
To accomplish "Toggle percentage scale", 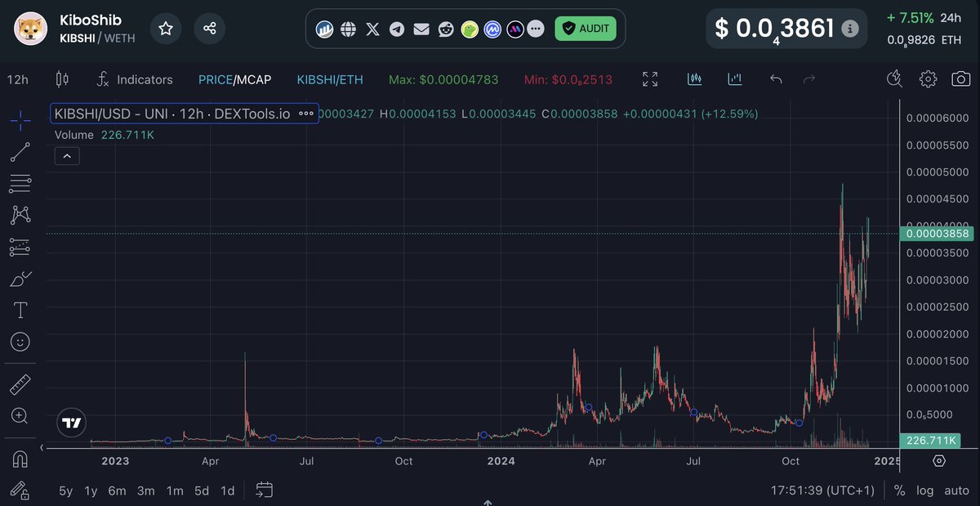I will 899,490.
